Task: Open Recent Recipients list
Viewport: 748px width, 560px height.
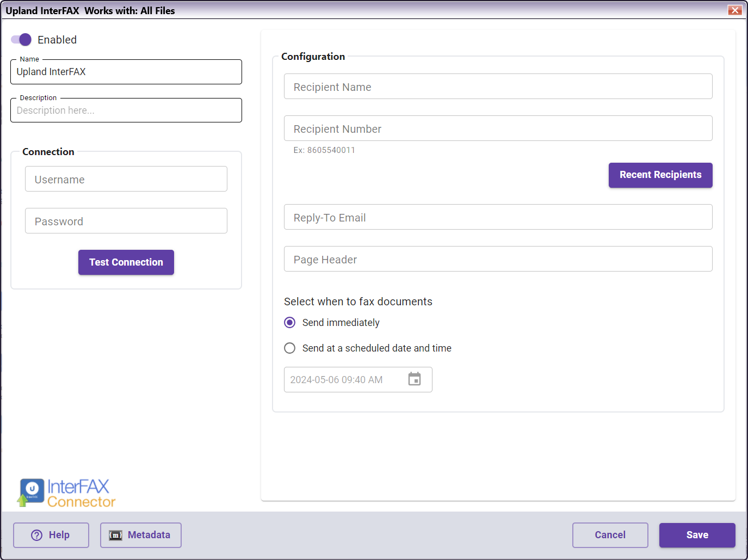Action: pyautogui.click(x=660, y=175)
